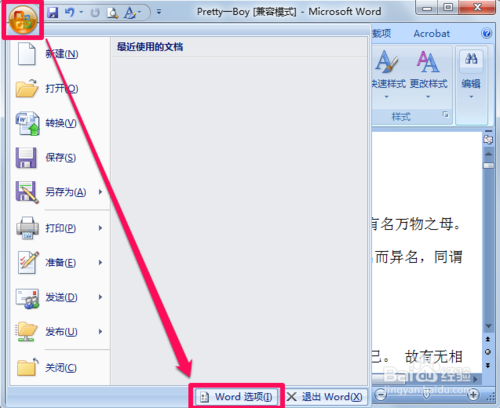Expand the 发送 submenu arrow
The width and height of the screenshot is (500, 408).
click(x=100, y=297)
